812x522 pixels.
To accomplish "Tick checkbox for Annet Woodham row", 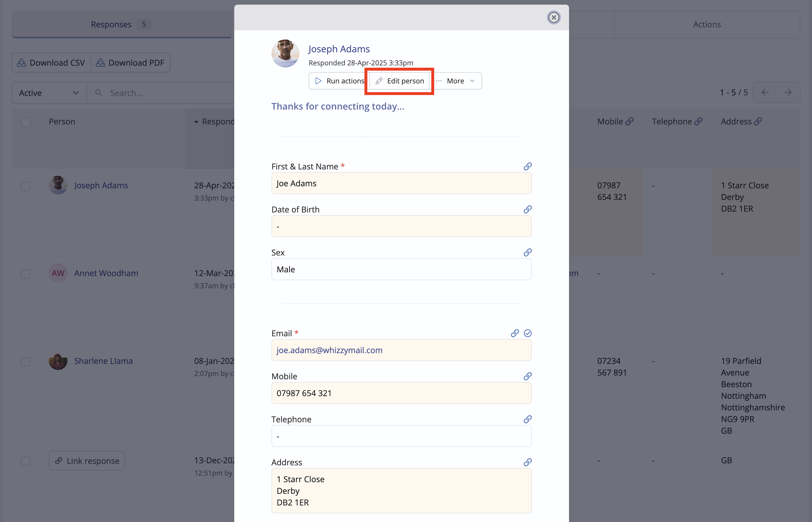I will [x=25, y=274].
